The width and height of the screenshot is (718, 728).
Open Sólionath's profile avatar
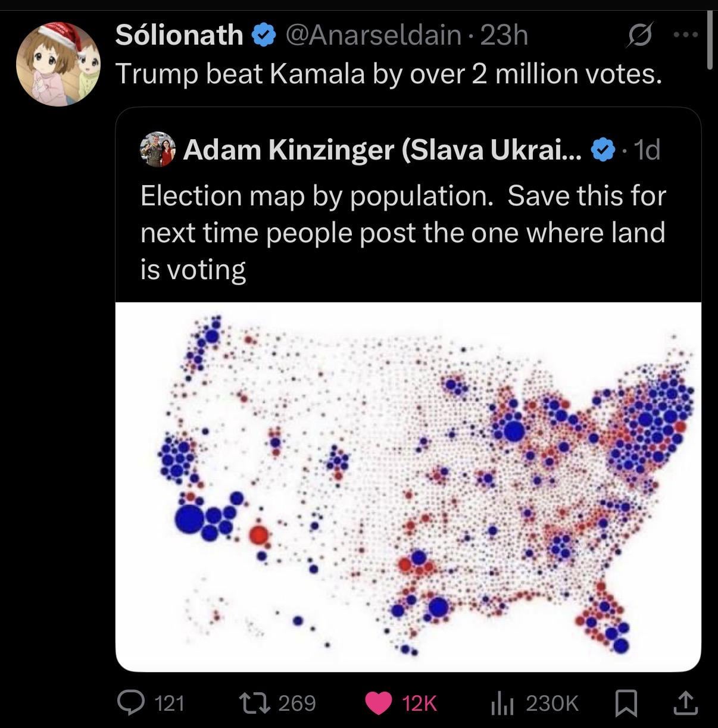point(58,64)
